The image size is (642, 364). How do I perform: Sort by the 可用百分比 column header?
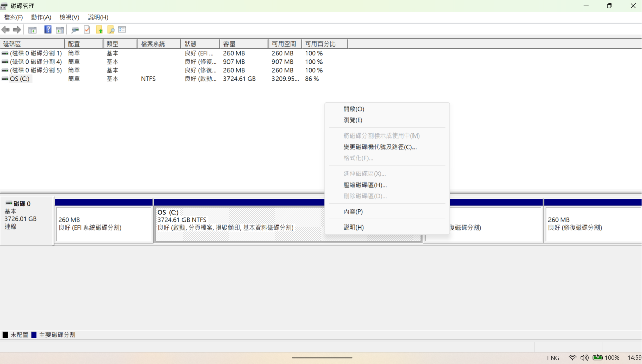[325, 44]
